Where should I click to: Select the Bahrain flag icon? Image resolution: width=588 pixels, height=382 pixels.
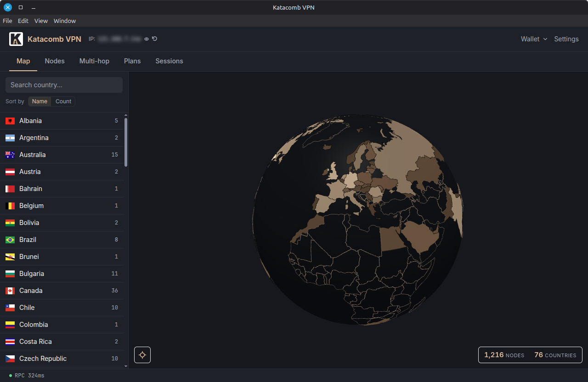(x=10, y=189)
